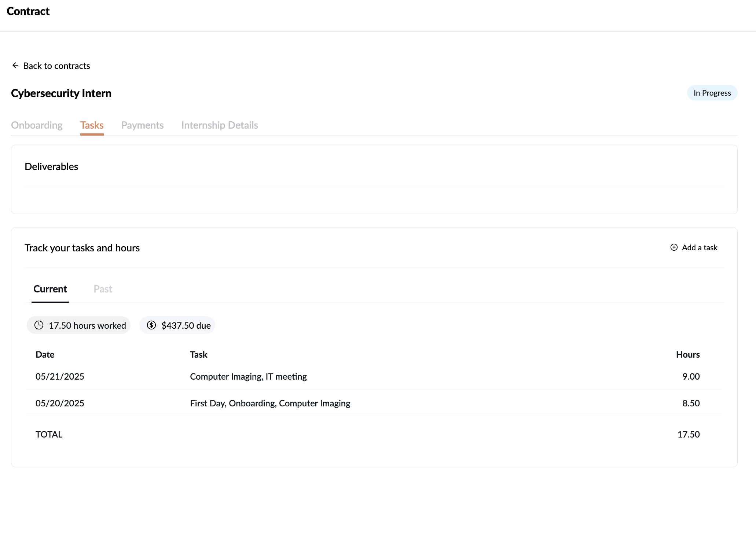Select the First Day, Onboarding task row
Viewport: 756px width, 535px height.
pyautogui.click(x=270, y=403)
